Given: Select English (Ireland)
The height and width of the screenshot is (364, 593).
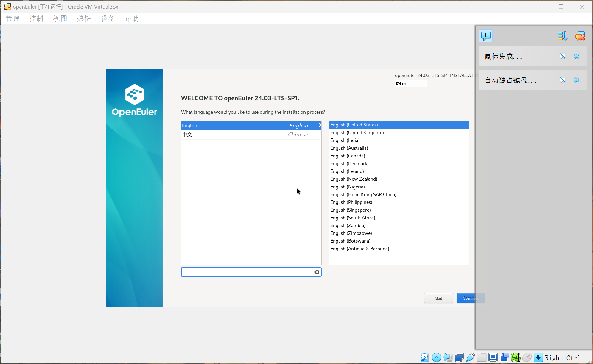Looking at the screenshot, I should point(399,171).
